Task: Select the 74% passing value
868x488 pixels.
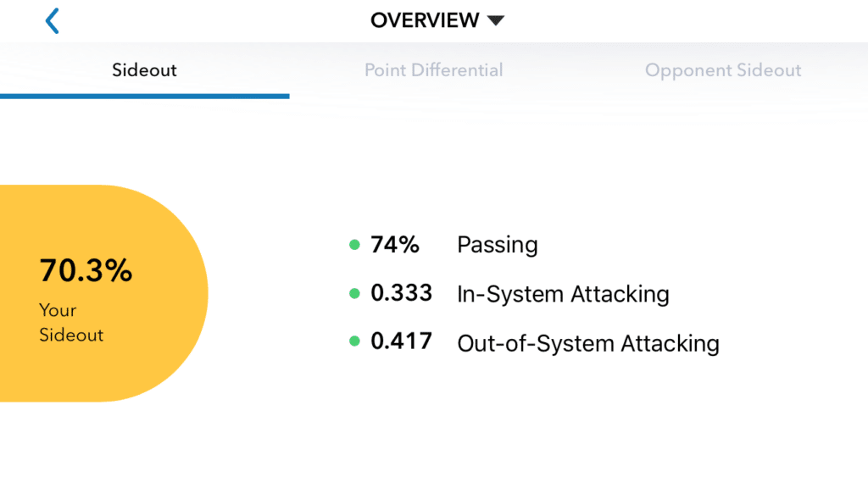Action: 395,245
